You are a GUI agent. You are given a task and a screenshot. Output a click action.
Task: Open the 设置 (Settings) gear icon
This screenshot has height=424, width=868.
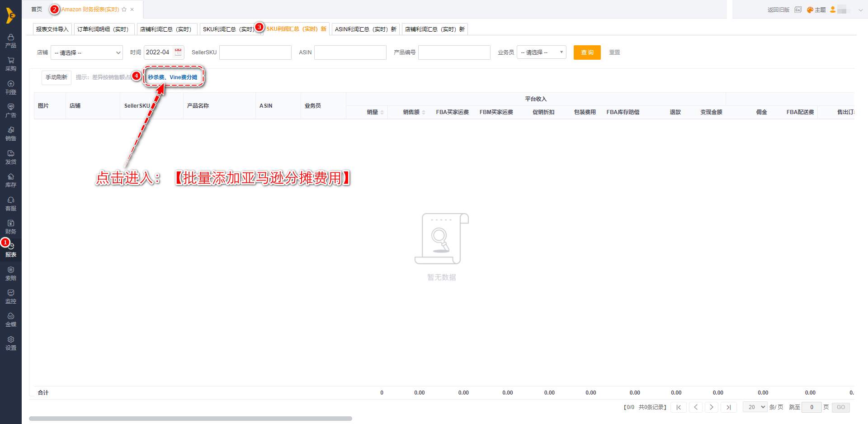(11, 343)
